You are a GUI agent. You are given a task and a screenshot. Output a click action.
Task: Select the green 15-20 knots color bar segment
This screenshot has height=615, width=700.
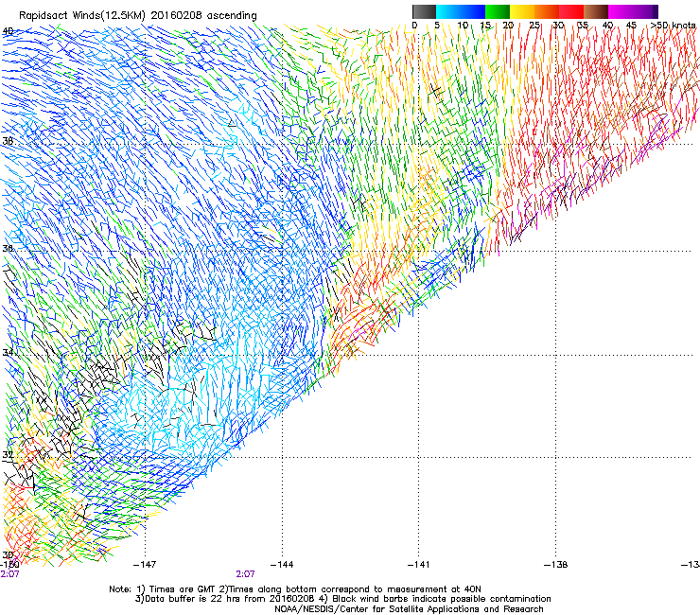498,11
